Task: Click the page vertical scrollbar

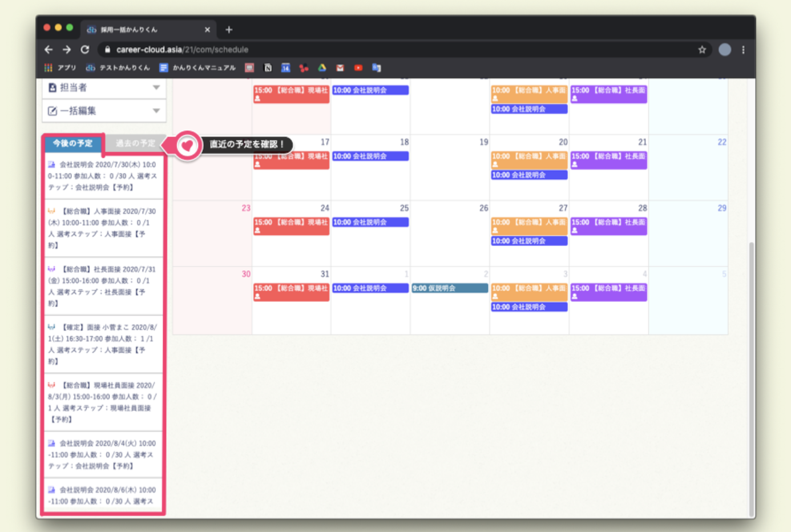Action: click(751, 377)
